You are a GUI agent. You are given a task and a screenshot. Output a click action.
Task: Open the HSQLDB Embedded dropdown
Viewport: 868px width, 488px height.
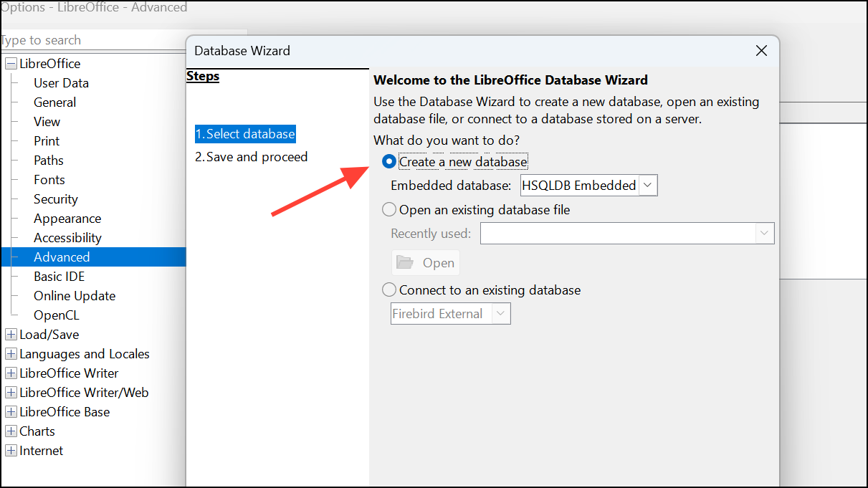[x=647, y=185]
